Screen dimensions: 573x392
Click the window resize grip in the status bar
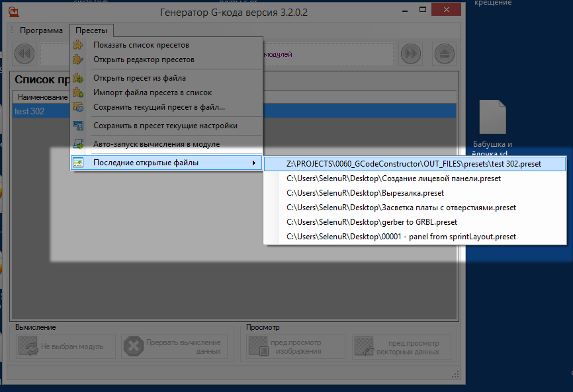[455, 375]
